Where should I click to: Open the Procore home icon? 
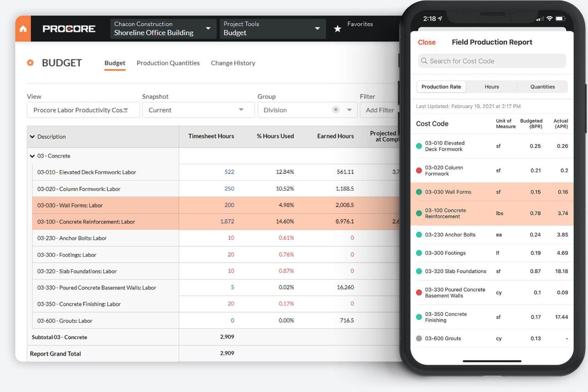23,28
